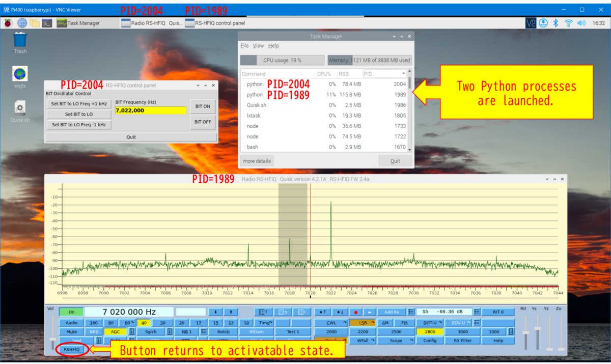
Task: Toggle the AGC button
Action: [x=116, y=331]
